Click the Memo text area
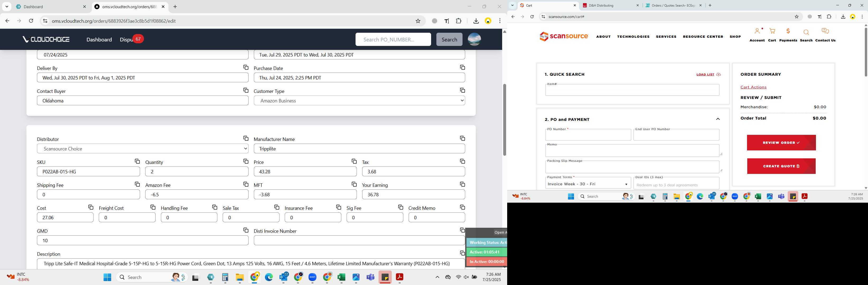The height and width of the screenshot is (285, 868). tap(632, 150)
